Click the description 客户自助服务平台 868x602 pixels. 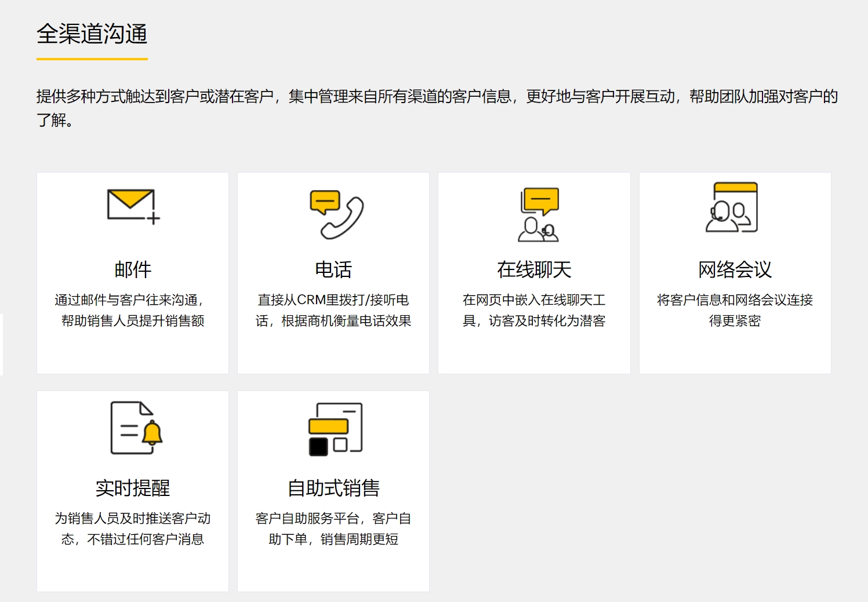point(333,528)
